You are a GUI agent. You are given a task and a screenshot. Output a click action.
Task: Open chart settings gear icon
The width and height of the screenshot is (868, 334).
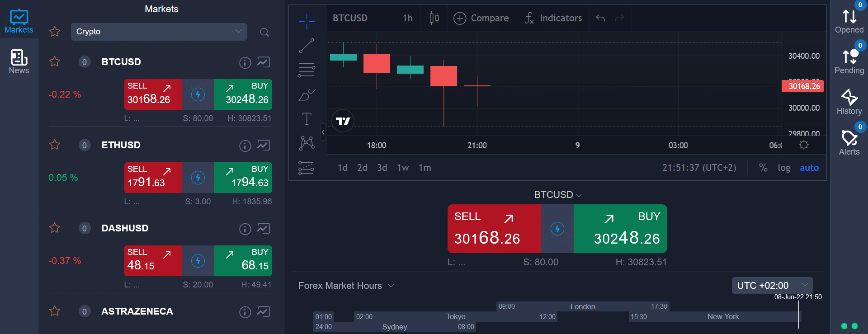click(804, 145)
